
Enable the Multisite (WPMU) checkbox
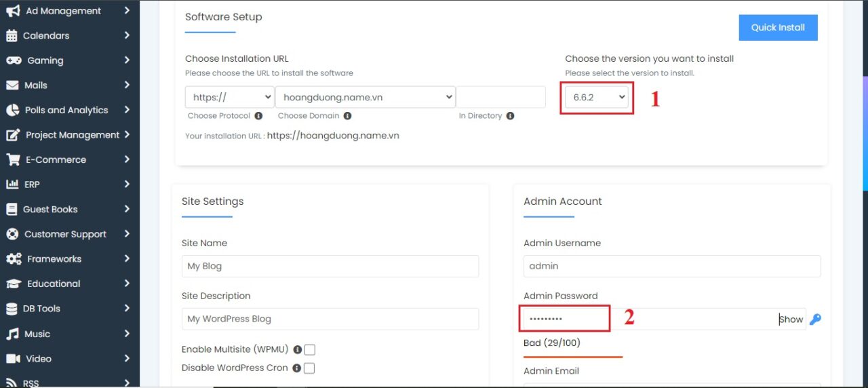click(310, 350)
